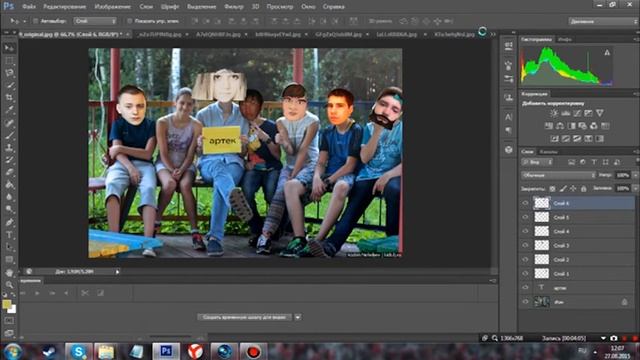The width and height of the screenshot is (640, 360).
Task: Select the Crop tool
Action: 9,98
